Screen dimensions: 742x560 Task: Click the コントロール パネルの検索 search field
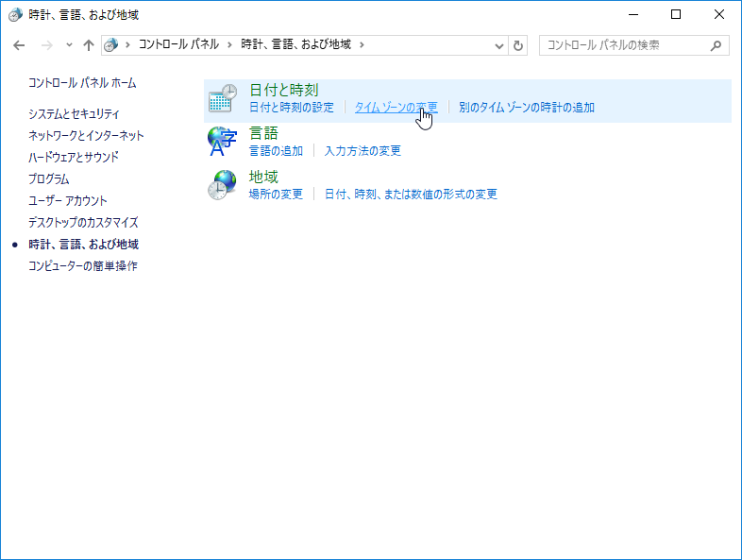(x=623, y=45)
